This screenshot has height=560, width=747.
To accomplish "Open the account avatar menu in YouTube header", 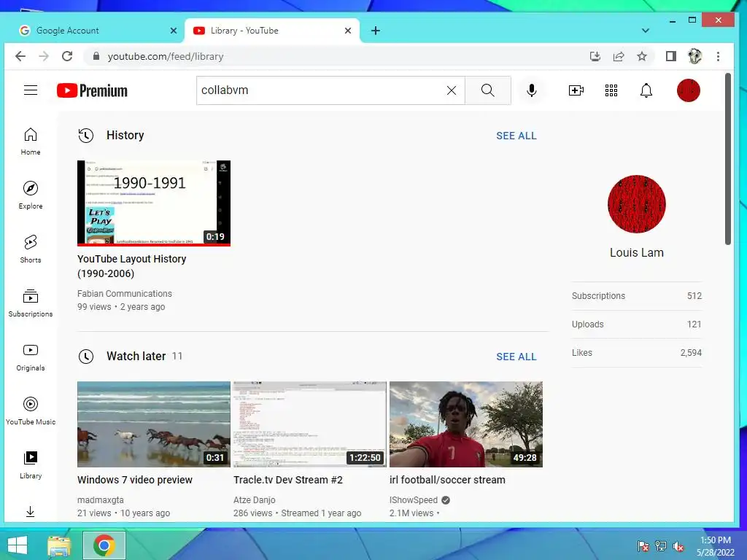I will (689, 90).
